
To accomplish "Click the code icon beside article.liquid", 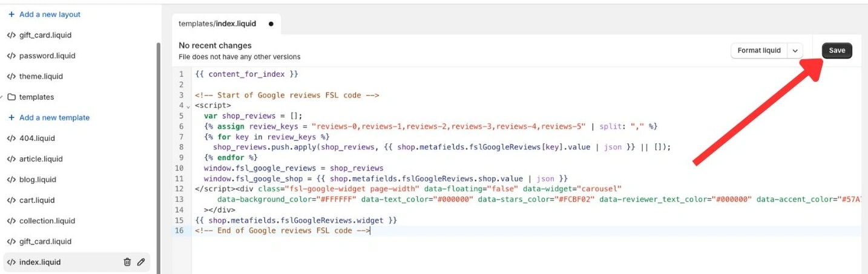I will [x=12, y=159].
